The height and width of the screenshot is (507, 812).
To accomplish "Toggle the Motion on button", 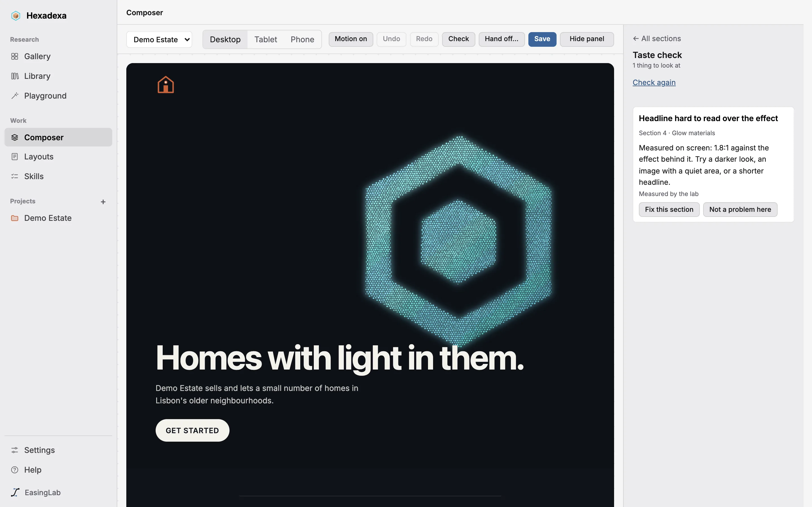I will click(x=351, y=39).
